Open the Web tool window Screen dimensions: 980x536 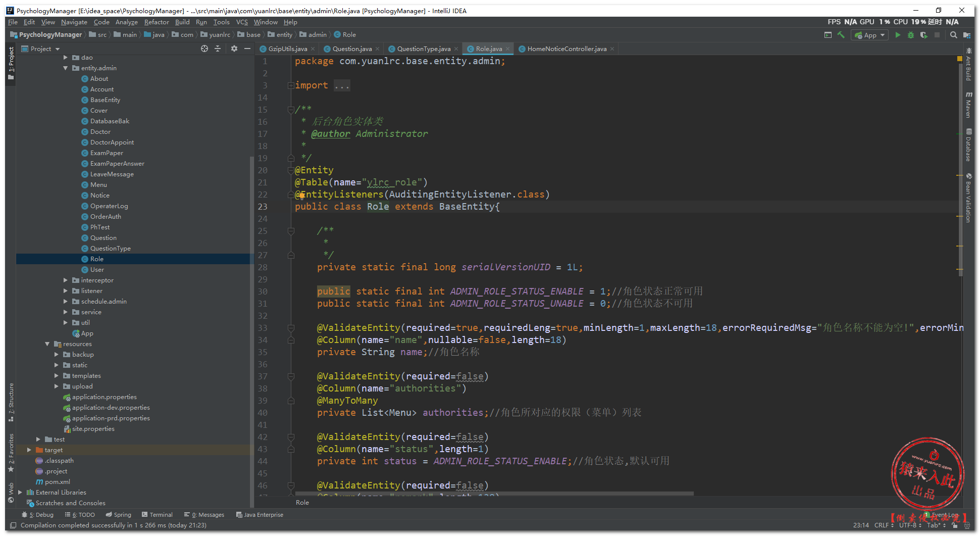pos(11,493)
